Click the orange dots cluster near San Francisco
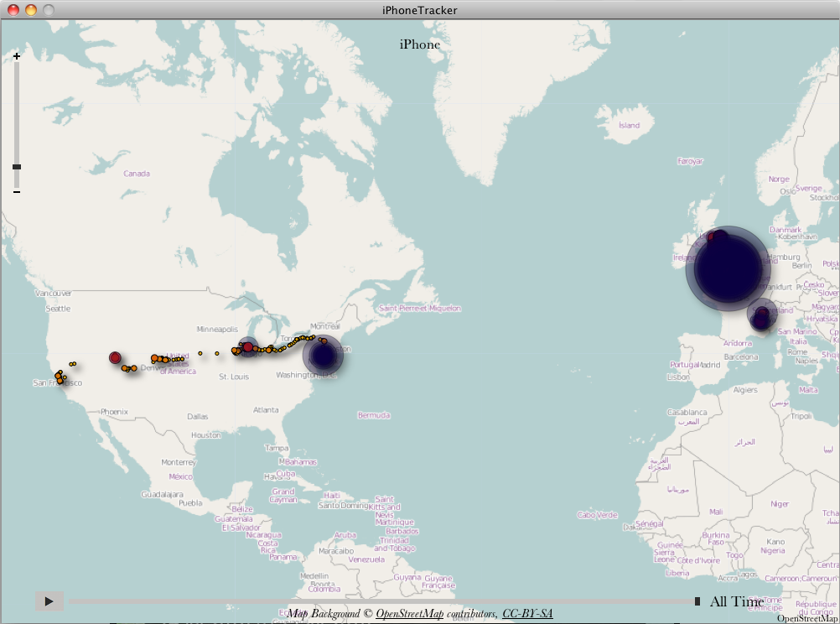Viewport: 840px width, 624px height. coord(60,377)
